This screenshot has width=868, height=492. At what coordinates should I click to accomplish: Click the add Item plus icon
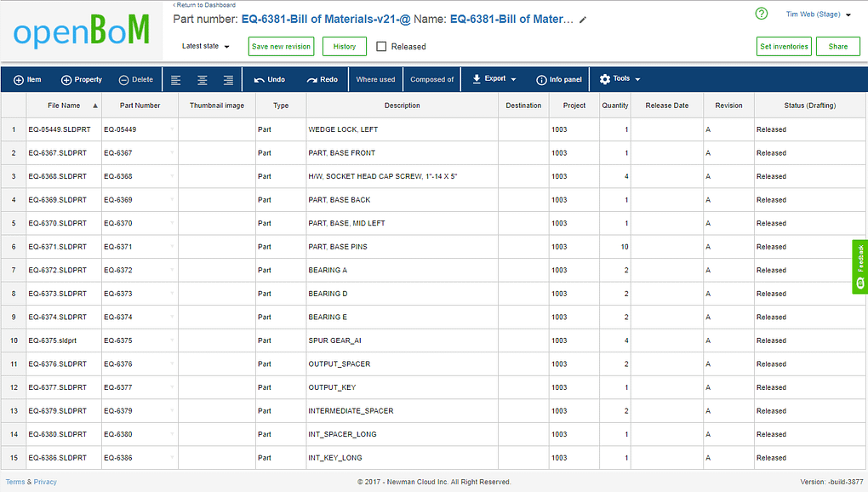(x=18, y=80)
